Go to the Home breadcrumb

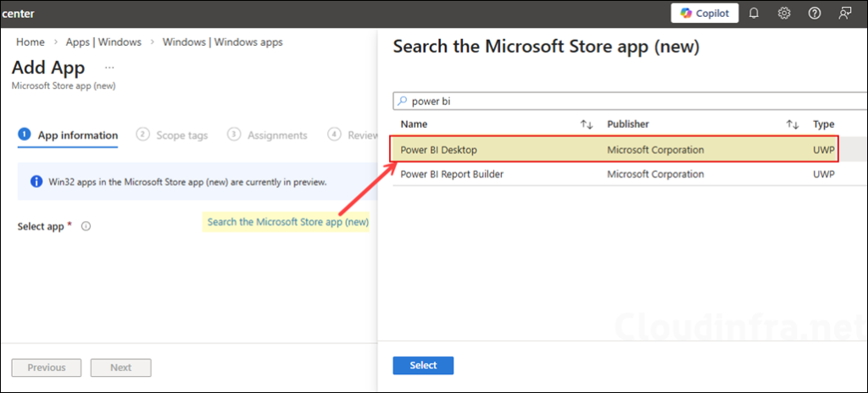31,42
